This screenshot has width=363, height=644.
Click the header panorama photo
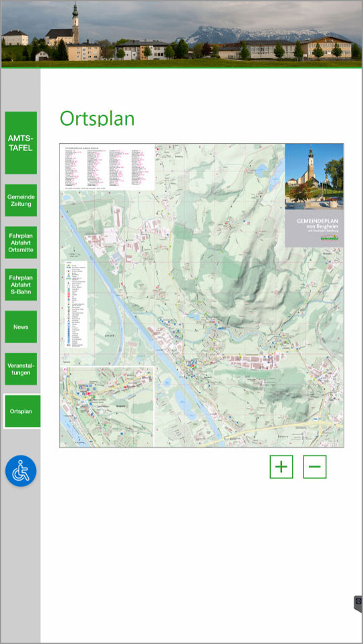[x=182, y=34]
